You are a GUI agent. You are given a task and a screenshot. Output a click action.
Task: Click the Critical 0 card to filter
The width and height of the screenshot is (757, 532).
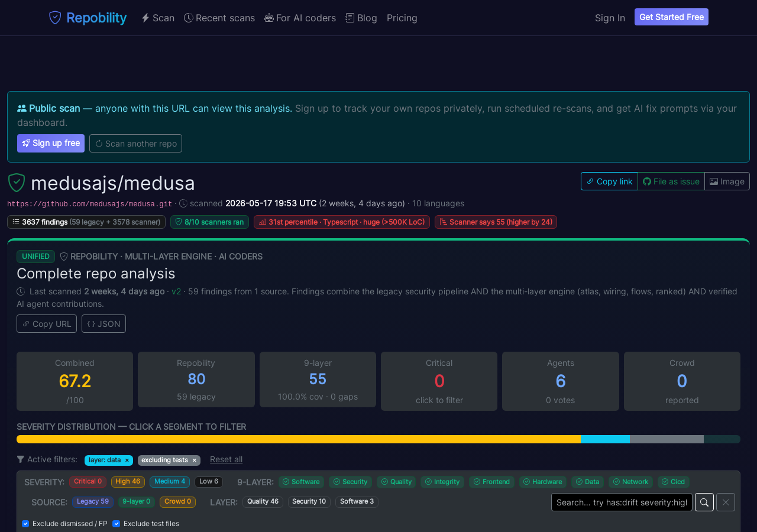coord(439,381)
